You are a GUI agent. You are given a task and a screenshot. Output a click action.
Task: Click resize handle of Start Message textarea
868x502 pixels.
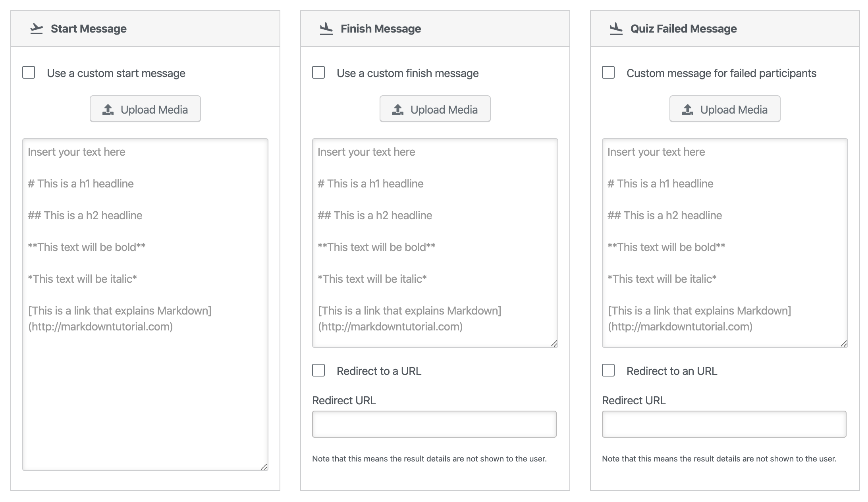[x=264, y=467]
